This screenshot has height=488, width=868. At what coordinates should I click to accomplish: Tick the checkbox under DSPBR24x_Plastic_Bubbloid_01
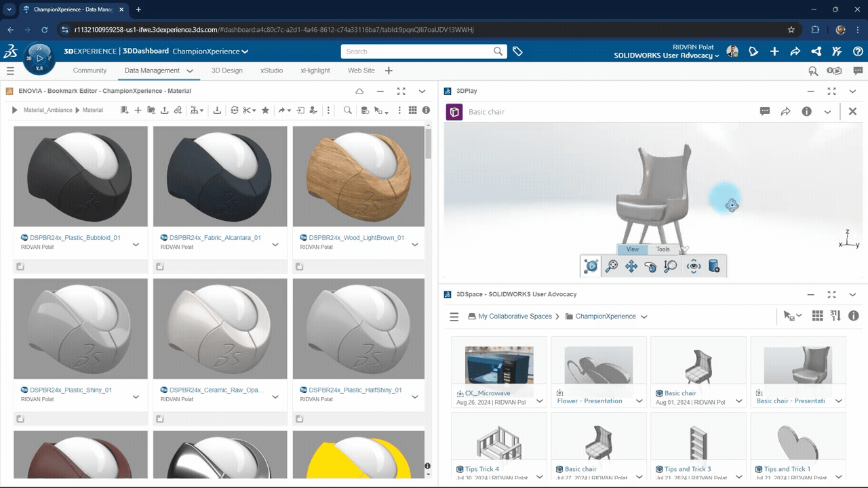[x=20, y=266]
